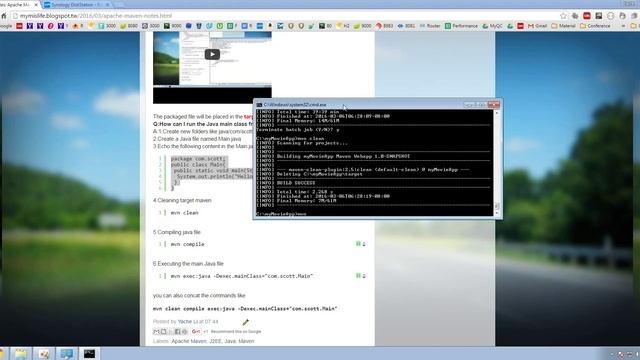Click the red extension icon in browser toolbar

tap(587, 16)
